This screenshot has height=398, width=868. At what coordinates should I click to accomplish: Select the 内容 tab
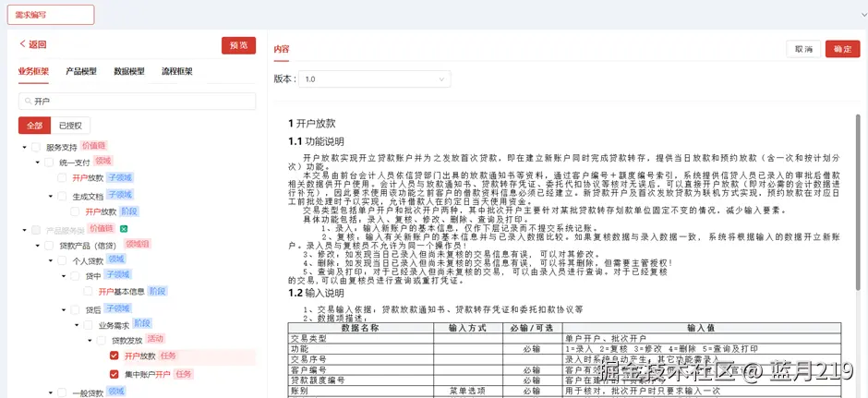point(282,49)
